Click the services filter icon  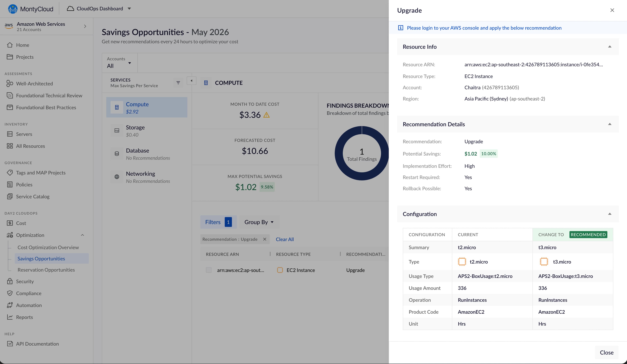(178, 83)
